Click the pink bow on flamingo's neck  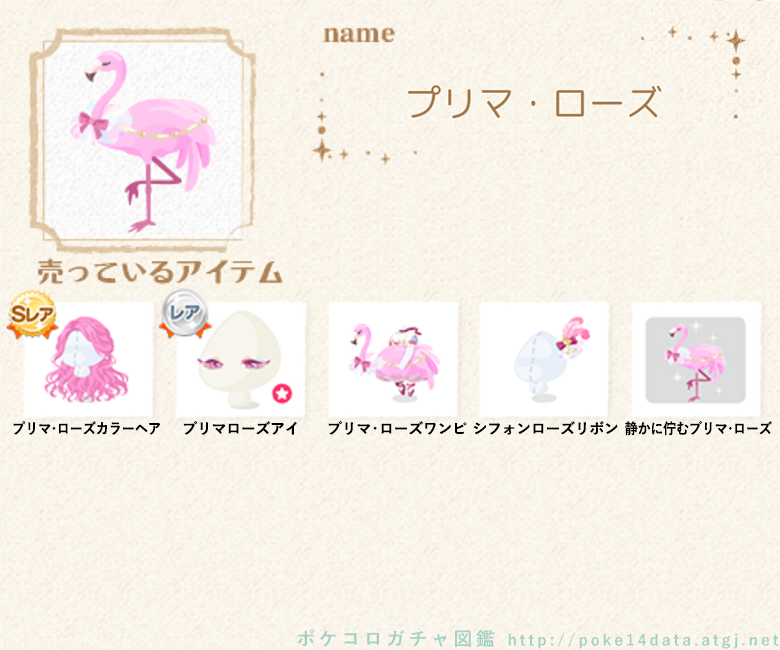click(93, 125)
